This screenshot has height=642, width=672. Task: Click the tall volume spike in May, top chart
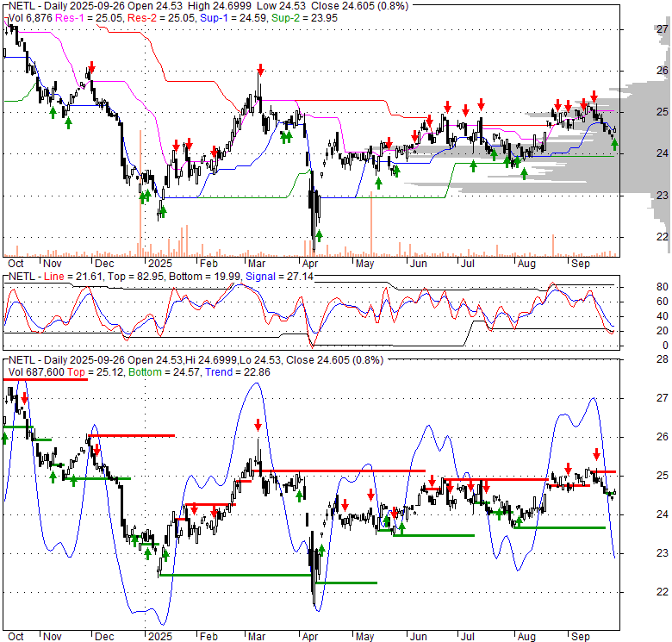coord(371,224)
